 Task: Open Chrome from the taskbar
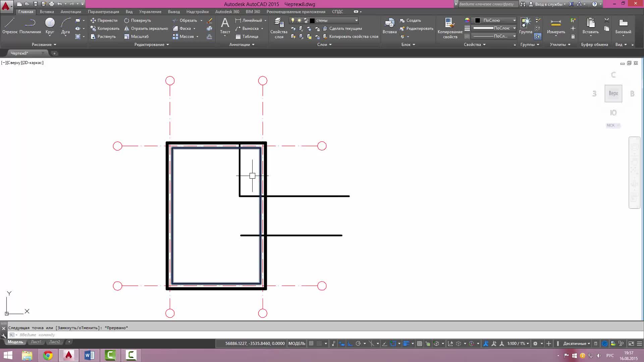click(48, 355)
